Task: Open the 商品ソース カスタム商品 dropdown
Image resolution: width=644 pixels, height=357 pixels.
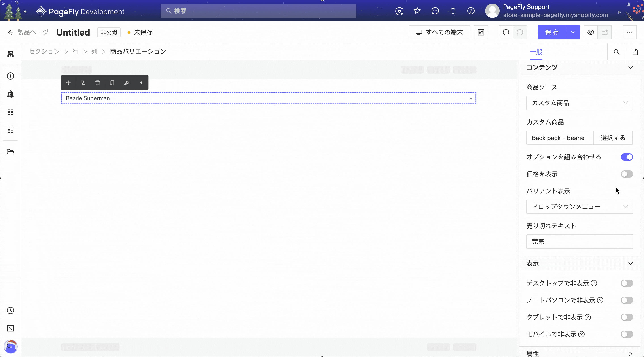Action: click(x=580, y=103)
